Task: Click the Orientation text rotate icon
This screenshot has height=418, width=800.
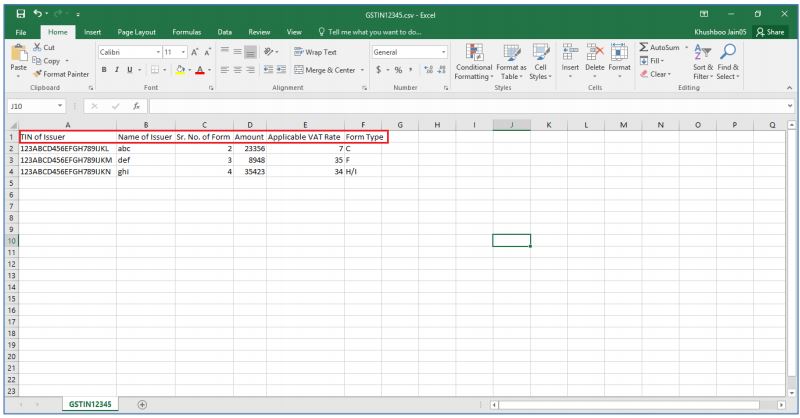Action: pyautogui.click(x=269, y=52)
